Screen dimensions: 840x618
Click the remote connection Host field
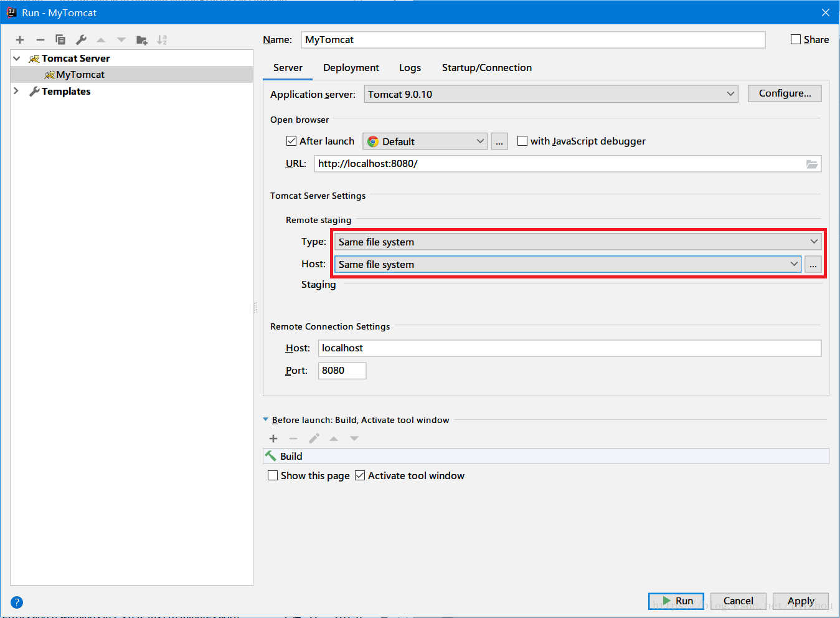[570, 348]
